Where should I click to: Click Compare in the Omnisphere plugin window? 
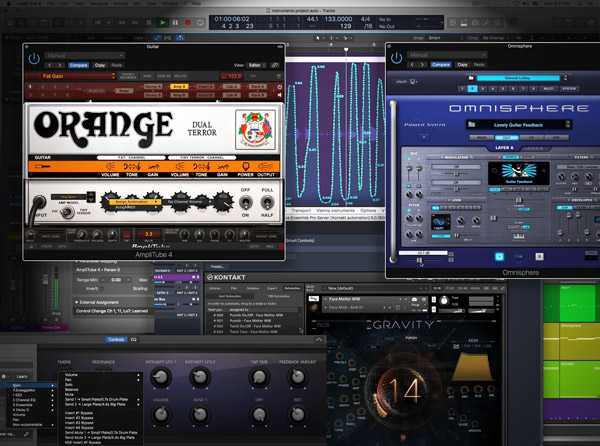[440, 65]
